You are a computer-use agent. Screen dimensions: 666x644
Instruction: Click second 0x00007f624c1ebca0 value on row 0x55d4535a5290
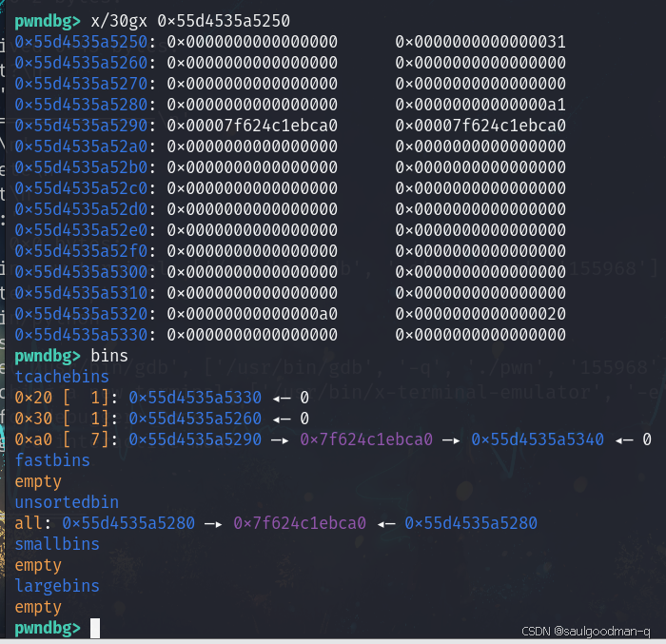480,126
